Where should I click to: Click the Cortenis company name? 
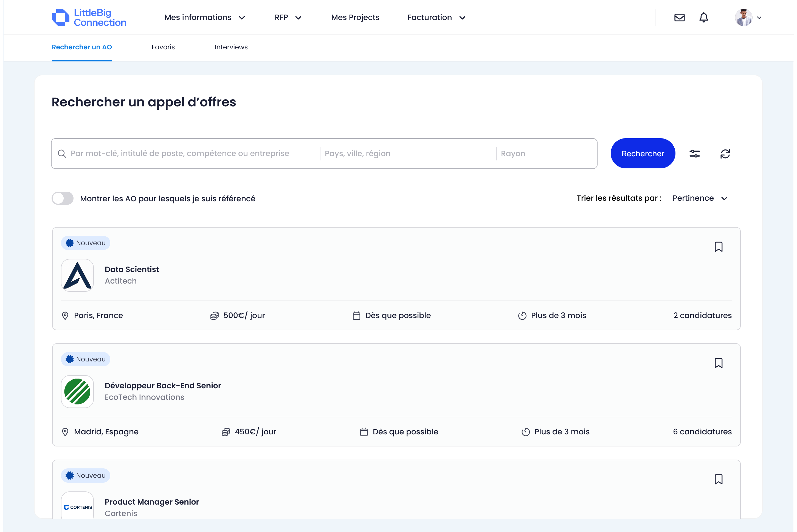click(121, 513)
